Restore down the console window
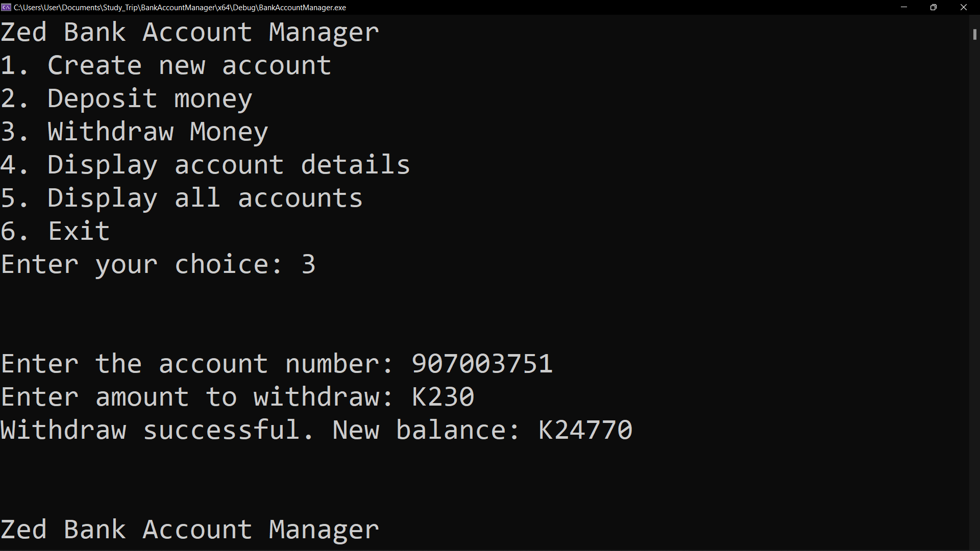The image size is (980, 551). tap(934, 7)
